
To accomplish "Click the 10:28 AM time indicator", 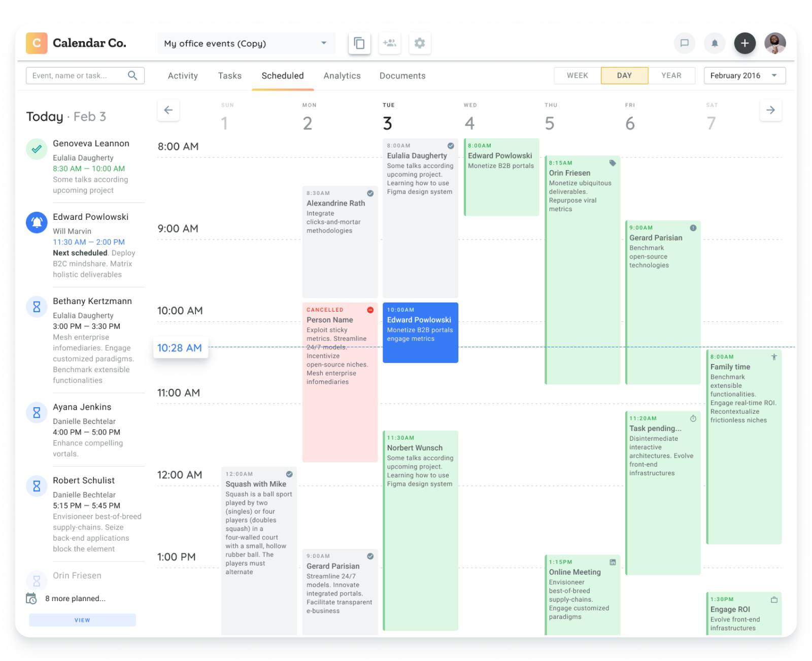I will tap(180, 348).
